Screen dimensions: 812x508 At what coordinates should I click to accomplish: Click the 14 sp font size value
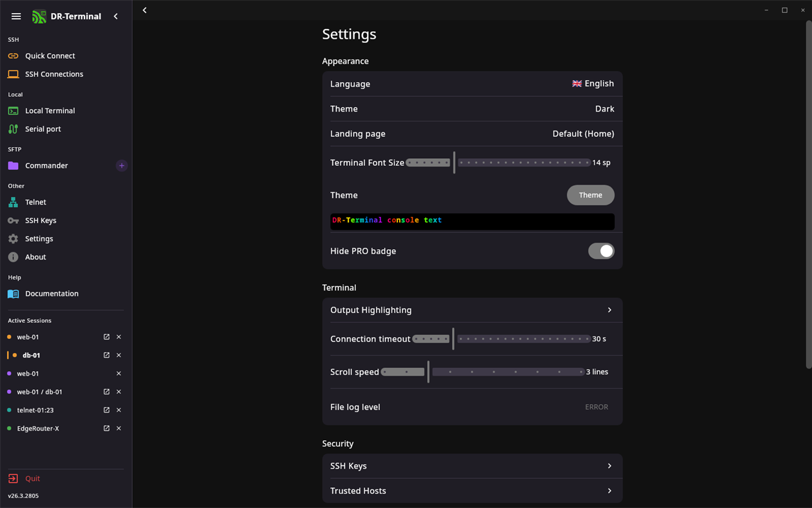tap(601, 163)
